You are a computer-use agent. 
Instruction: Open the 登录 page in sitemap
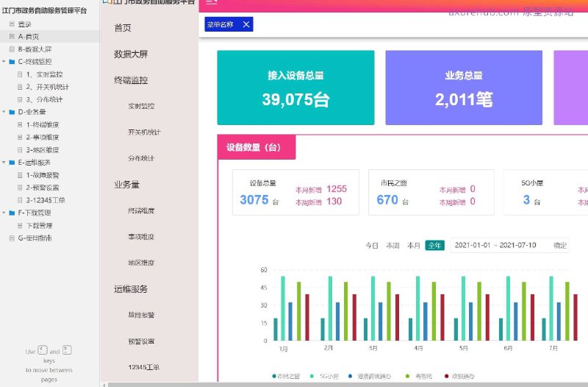[25, 24]
